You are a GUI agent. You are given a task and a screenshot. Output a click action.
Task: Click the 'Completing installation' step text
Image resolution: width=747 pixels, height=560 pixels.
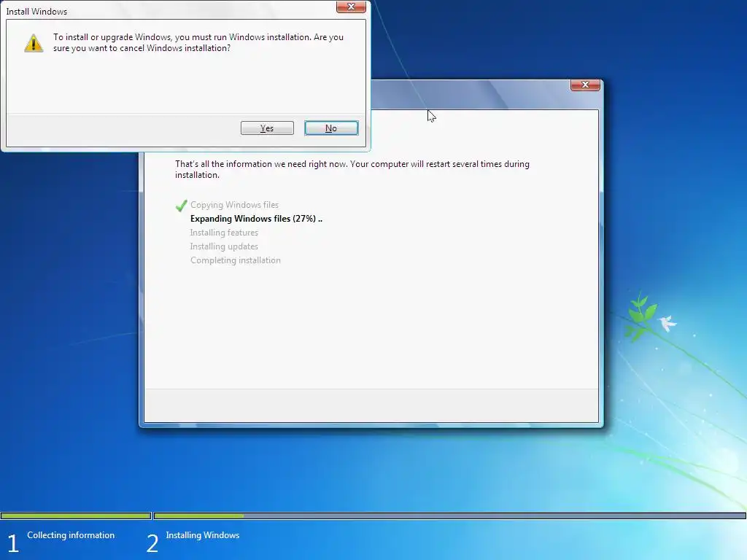[236, 260]
